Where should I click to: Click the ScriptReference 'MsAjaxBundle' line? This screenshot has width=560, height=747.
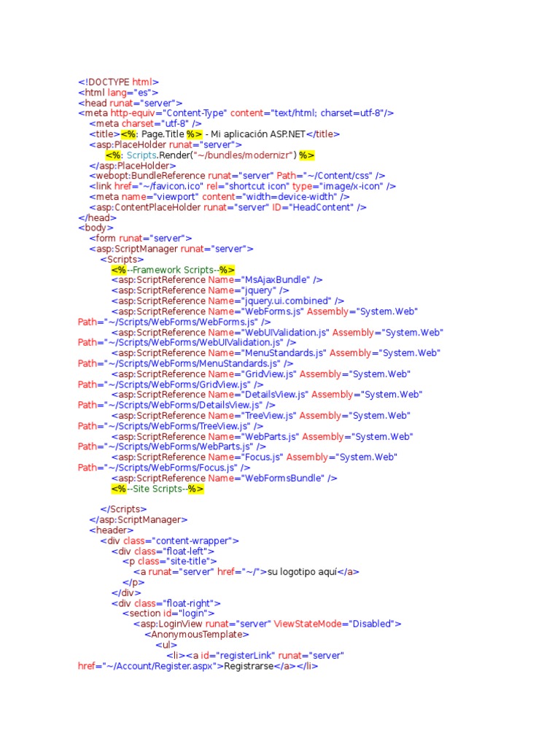coord(217,279)
